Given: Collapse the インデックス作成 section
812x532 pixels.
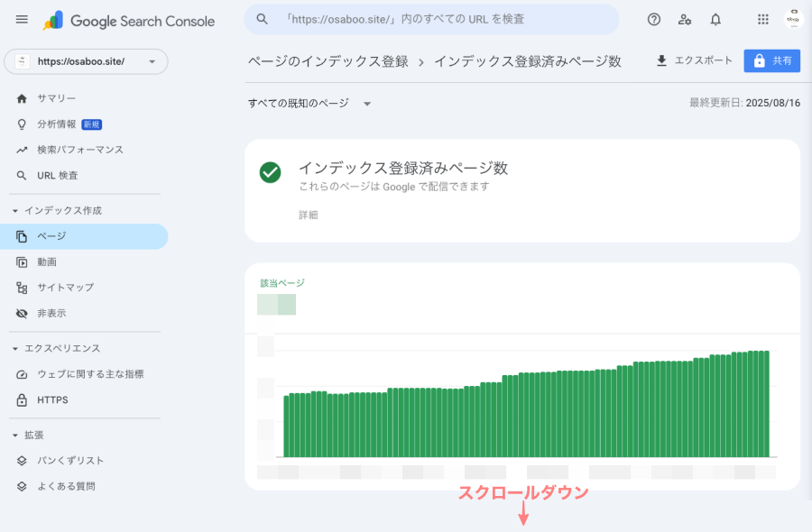Looking at the screenshot, I should [x=58, y=211].
